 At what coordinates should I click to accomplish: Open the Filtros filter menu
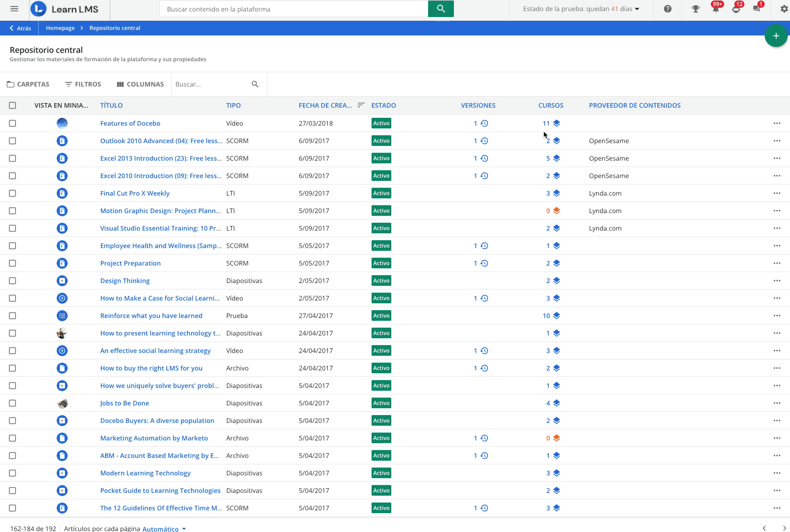coord(83,84)
